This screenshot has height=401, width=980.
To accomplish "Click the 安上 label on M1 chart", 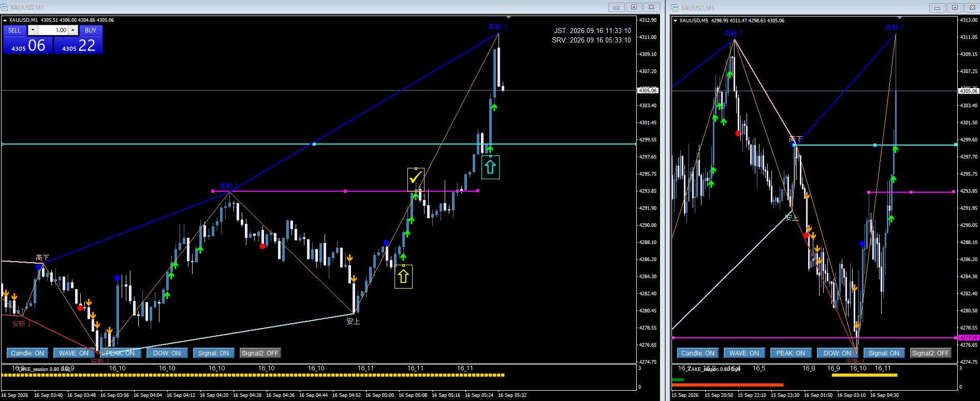I will tap(353, 322).
